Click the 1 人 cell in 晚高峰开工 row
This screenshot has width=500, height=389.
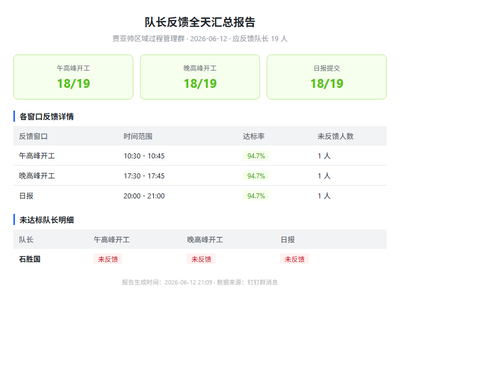(x=324, y=176)
